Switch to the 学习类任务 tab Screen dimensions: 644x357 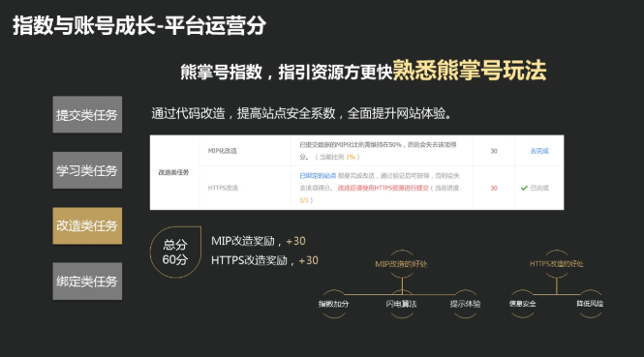tap(87, 170)
